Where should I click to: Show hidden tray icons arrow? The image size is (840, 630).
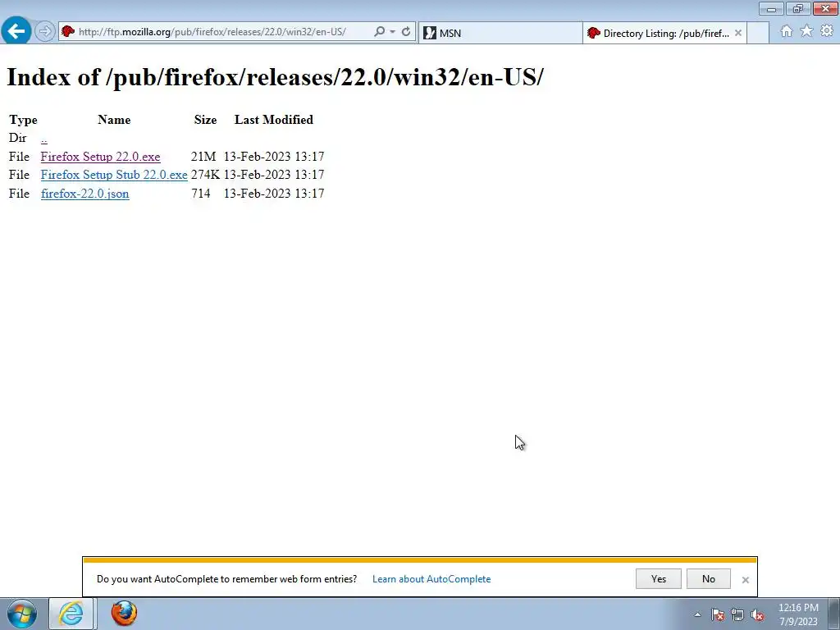697,614
